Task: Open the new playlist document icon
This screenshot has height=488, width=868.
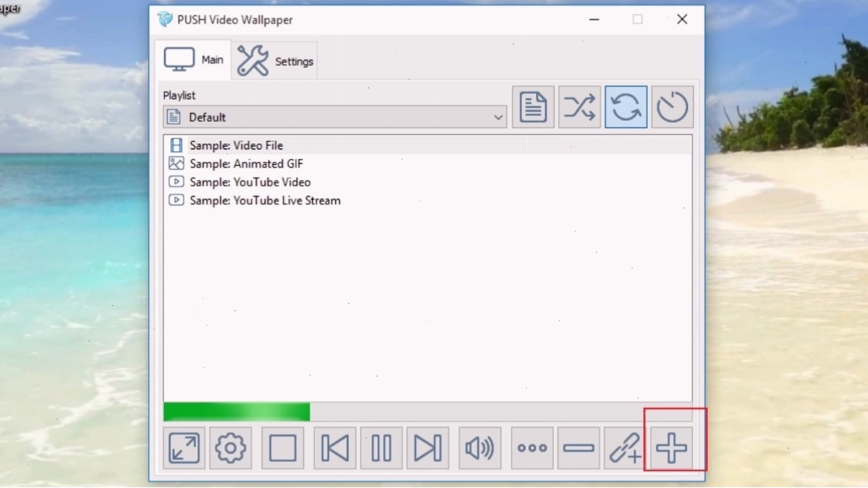Action: pyautogui.click(x=533, y=107)
